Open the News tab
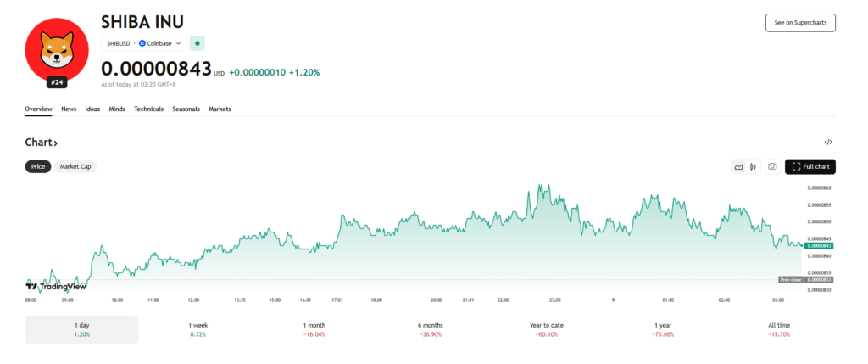This screenshot has height=364, width=868. (69, 109)
